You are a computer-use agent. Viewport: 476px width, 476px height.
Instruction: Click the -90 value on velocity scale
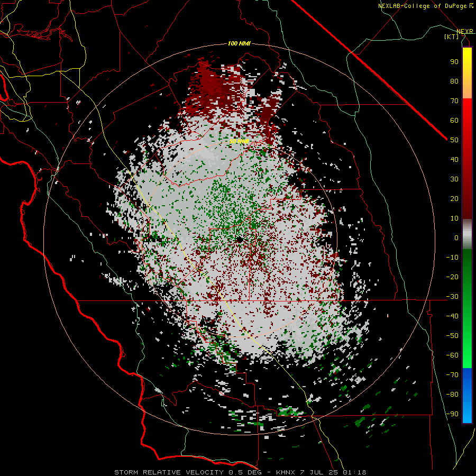(x=452, y=414)
